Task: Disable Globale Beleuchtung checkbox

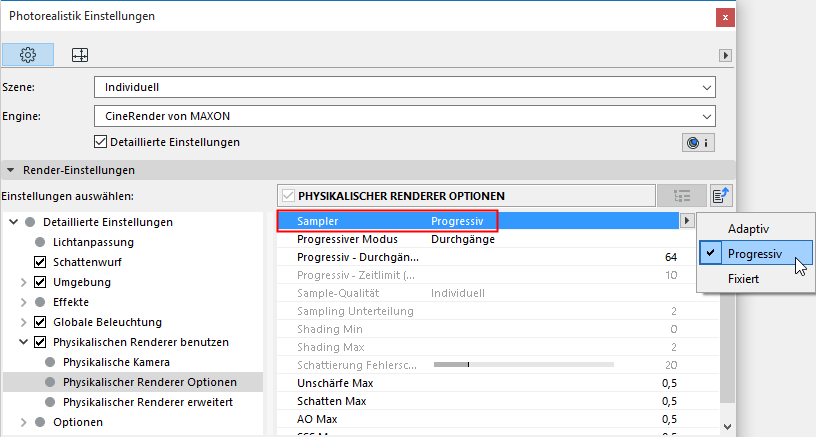Action: point(40,322)
